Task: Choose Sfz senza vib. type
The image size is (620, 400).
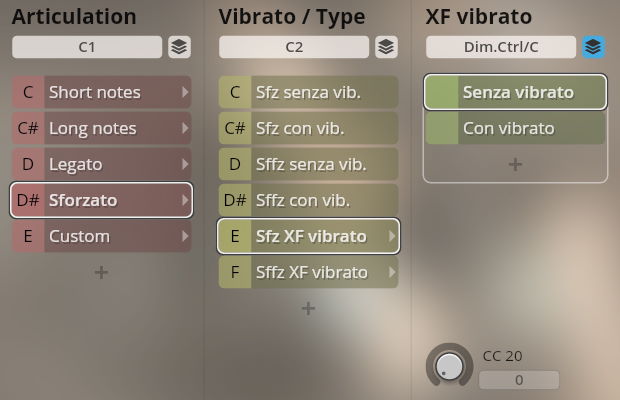Action: (x=308, y=92)
